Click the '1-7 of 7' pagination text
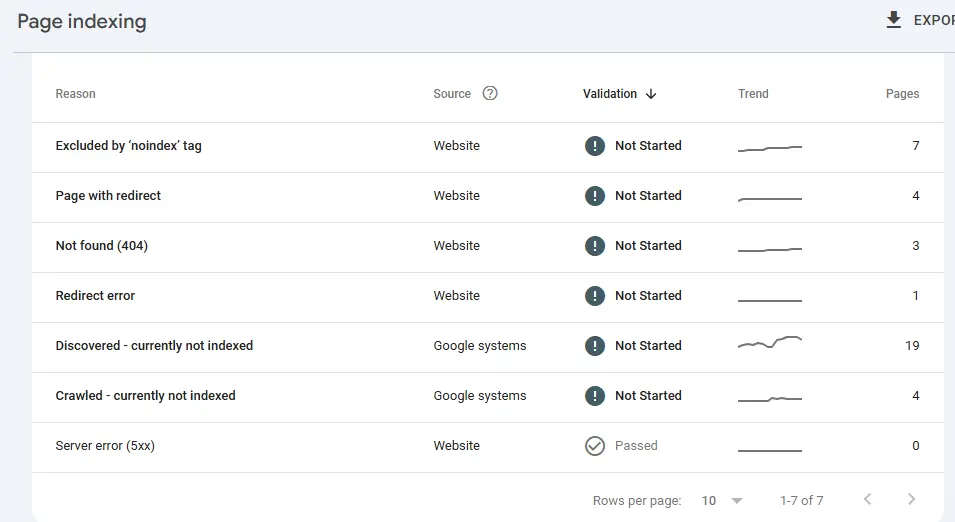The image size is (955, 522). click(802, 501)
